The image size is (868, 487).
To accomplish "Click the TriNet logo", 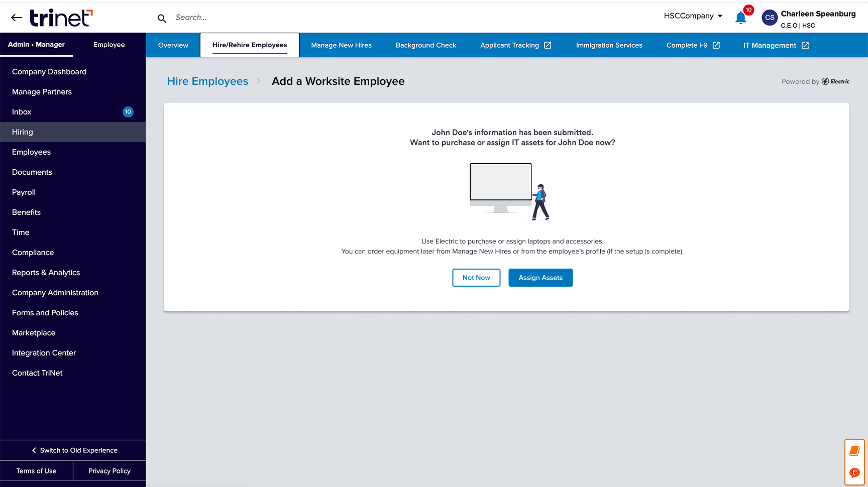I will coord(60,17).
